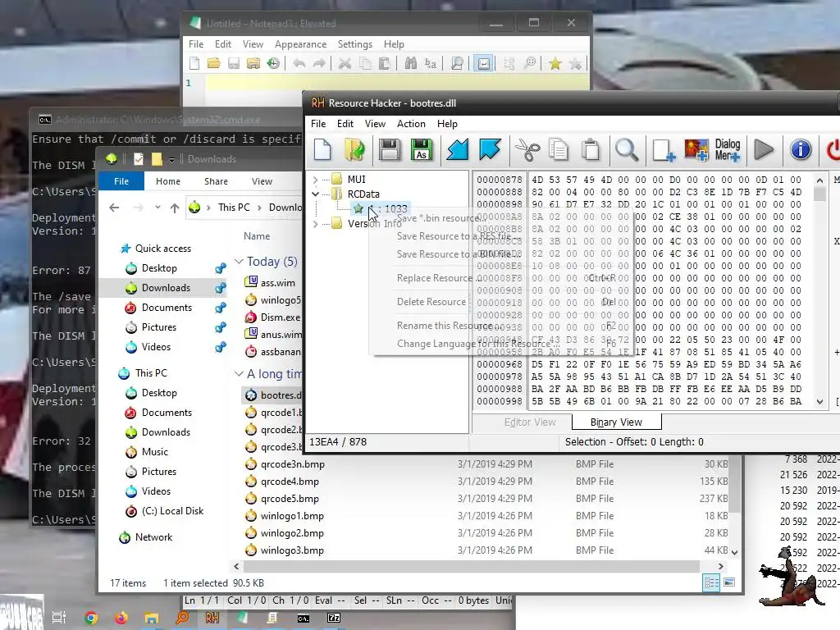Click the Paste clipboard icon in Resource Hacker
Image resolution: width=840 pixels, height=630 pixels.
591,149
